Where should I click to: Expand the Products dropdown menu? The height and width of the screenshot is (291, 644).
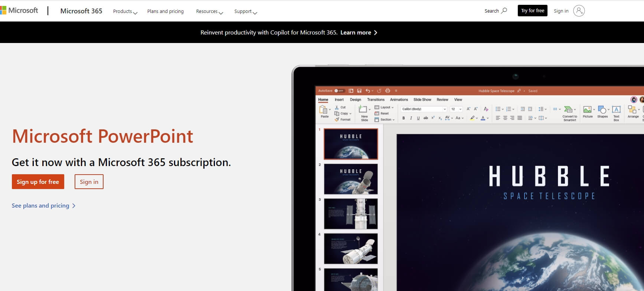(x=125, y=11)
